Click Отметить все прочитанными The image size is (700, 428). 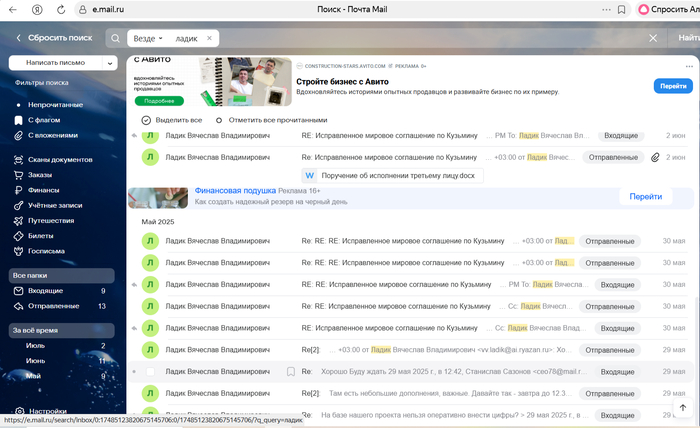265,120
